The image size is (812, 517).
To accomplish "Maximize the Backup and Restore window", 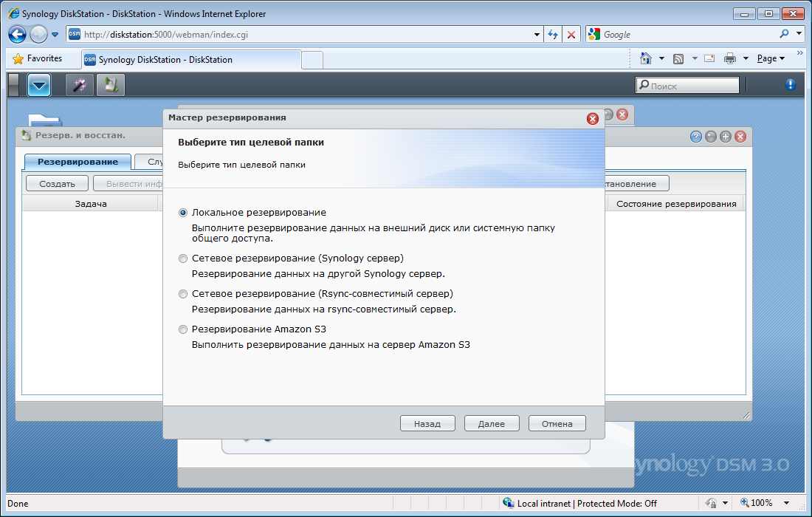I will (726, 137).
